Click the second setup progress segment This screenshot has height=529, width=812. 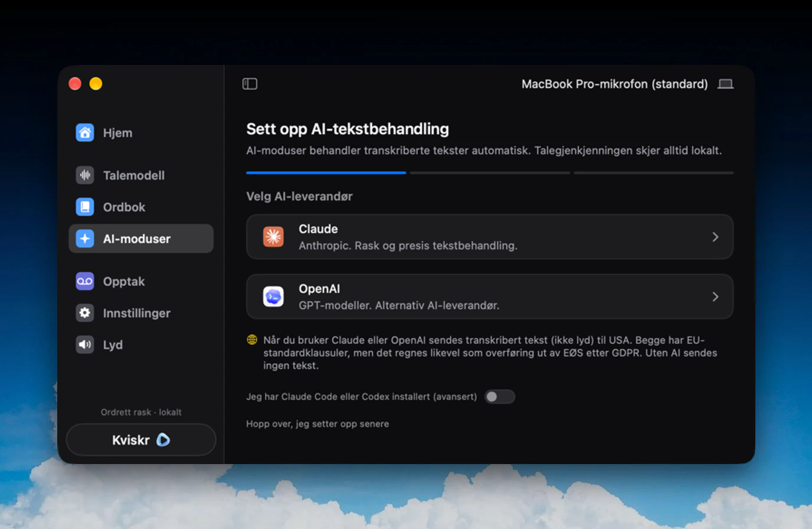(x=490, y=173)
